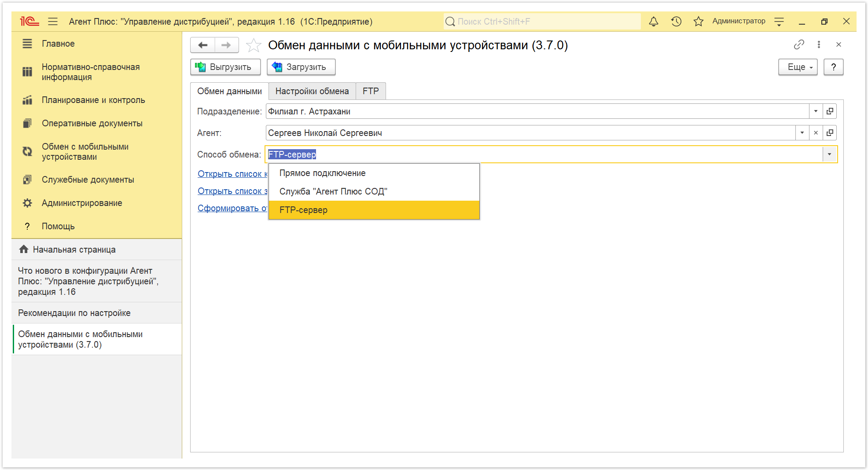Click the Главное section icon
The height and width of the screenshot is (470, 868).
tap(27, 44)
